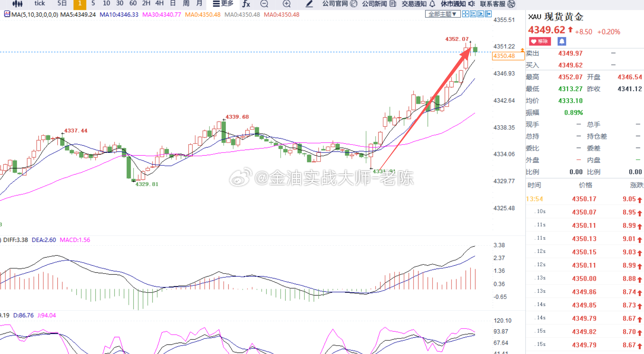Viewport: 644px width, 354px height.
Task: Click the 买入 buy price 4349.62
Action: point(570,65)
